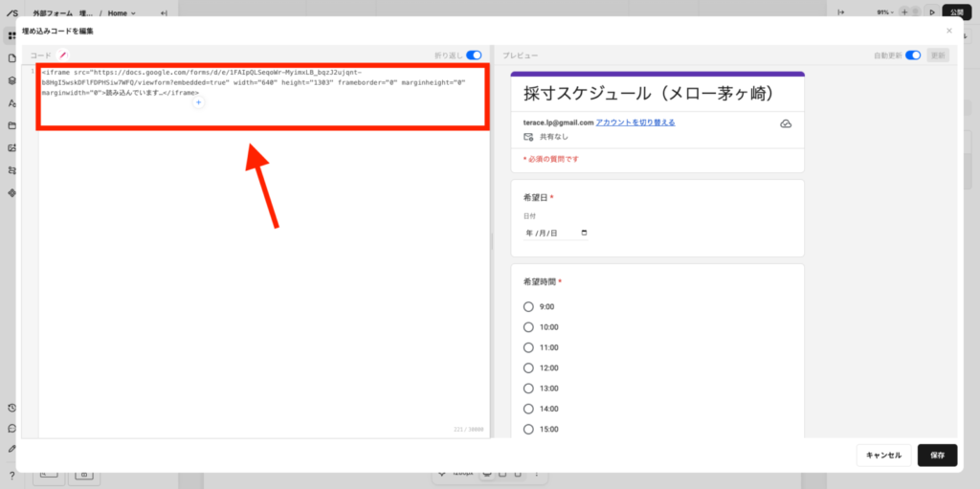This screenshot has width=980, height=489.
Task: Select the 9:00 radio button
Action: 528,307
